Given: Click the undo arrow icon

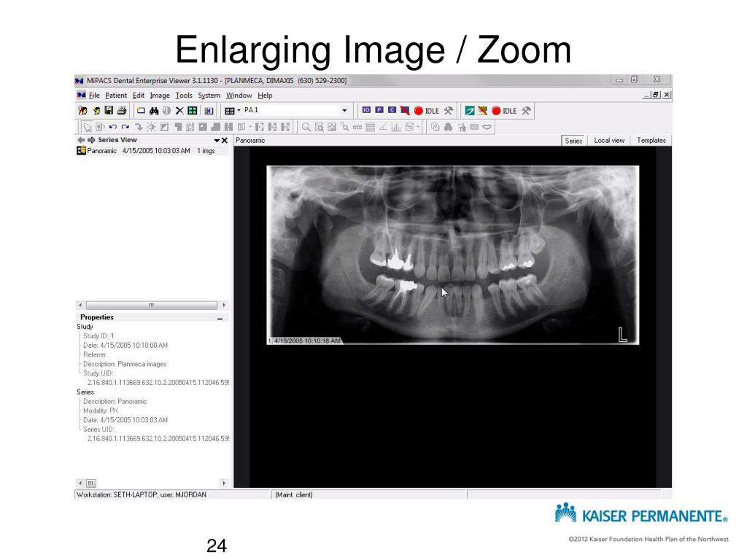Looking at the screenshot, I should (x=113, y=127).
